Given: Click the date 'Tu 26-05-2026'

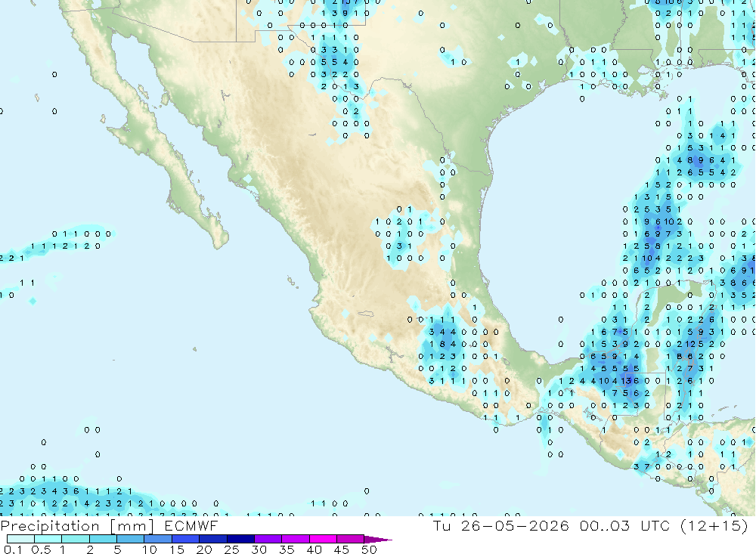Looking at the screenshot, I should [x=501, y=525].
